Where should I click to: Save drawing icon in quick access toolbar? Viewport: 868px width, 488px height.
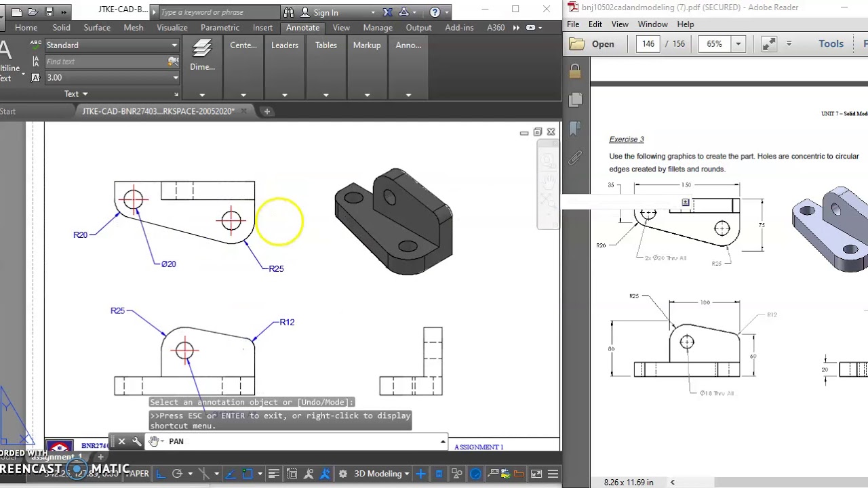pyautogui.click(x=49, y=12)
